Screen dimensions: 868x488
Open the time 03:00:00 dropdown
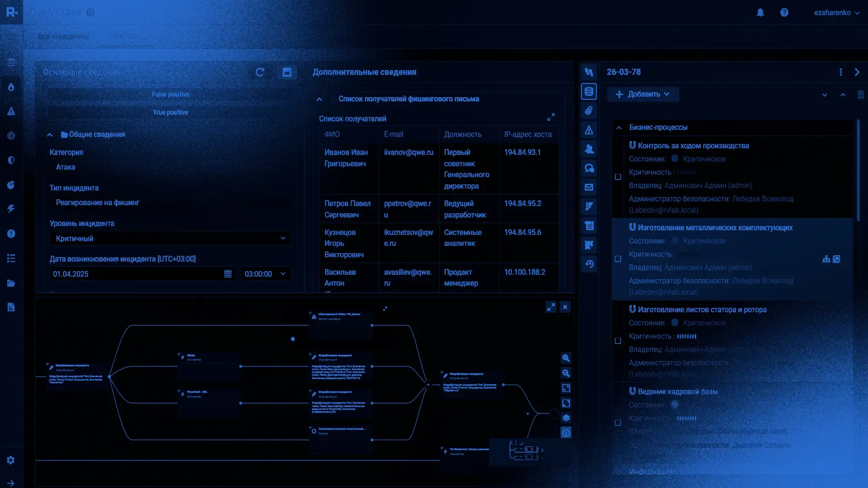coord(266,274)
